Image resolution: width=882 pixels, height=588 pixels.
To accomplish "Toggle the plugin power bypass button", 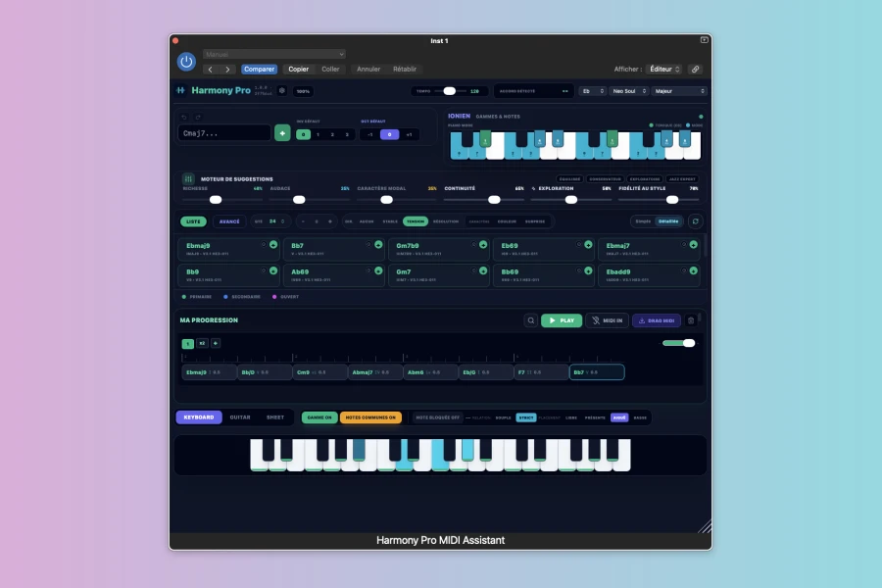I will coord(186,62).
